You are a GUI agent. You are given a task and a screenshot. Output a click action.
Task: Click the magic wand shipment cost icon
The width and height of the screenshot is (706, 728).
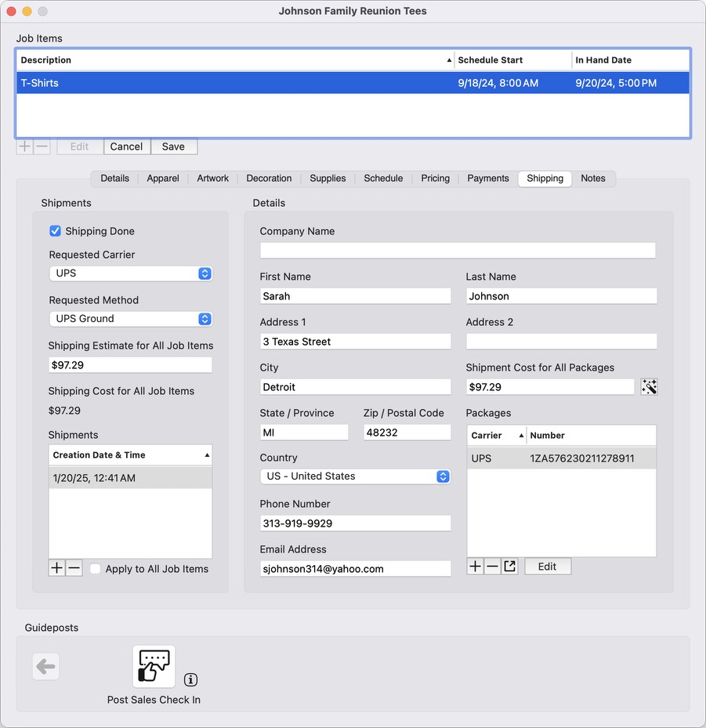point(649,386)
